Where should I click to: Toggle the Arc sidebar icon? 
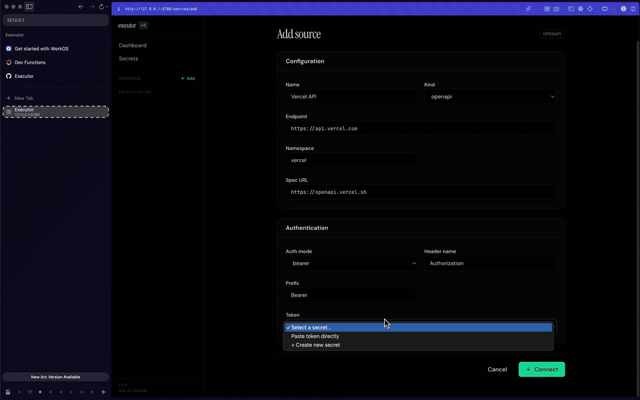click(x=29, y=7)
